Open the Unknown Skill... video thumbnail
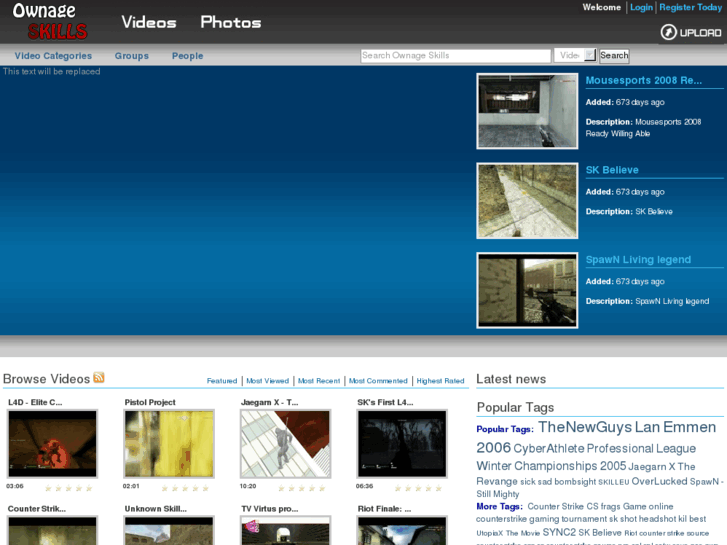 pos(169,531)
